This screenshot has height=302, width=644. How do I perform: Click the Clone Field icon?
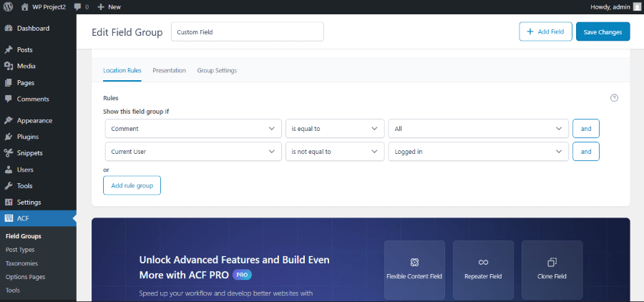pyautogui.click(x=552, y=262)
